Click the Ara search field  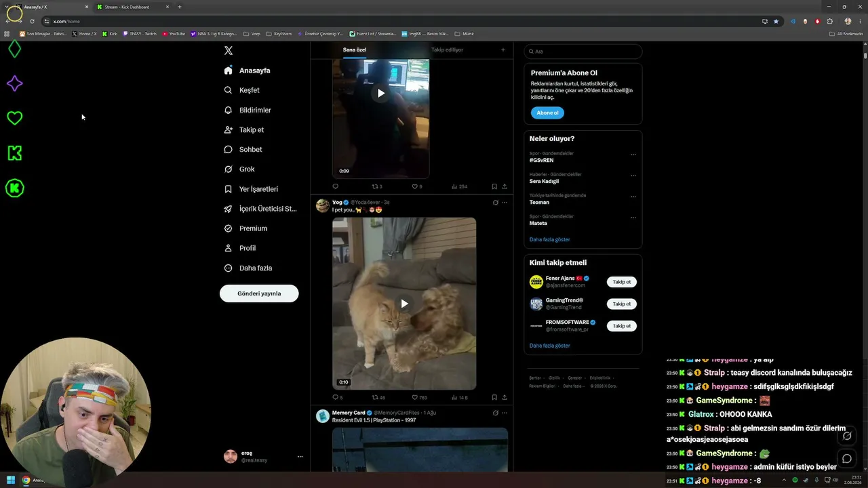[x=583, y=52]
